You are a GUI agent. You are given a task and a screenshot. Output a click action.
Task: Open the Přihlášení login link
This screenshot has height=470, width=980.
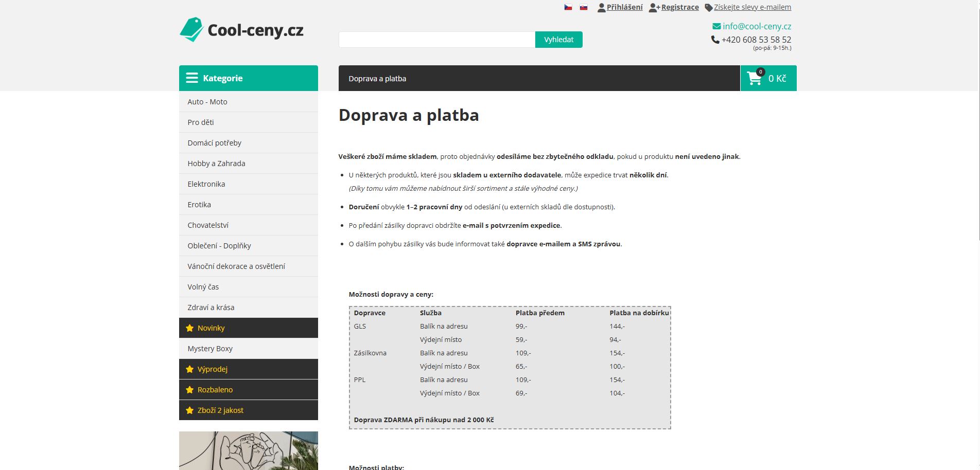tap(624, 7)
